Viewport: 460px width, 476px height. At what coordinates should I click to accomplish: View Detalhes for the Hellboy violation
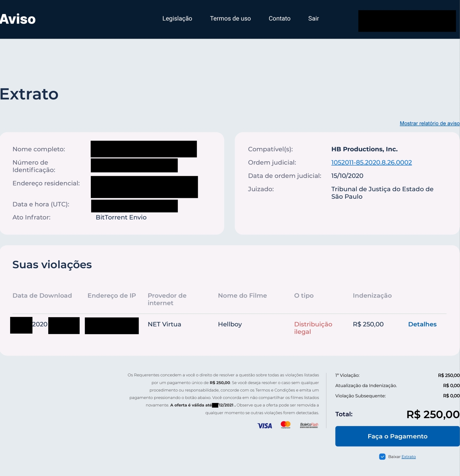422,324
